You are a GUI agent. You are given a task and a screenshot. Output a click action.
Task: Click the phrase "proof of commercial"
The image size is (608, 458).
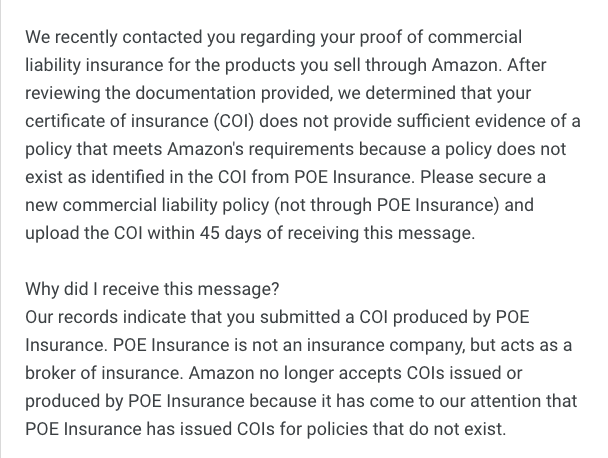448,37
